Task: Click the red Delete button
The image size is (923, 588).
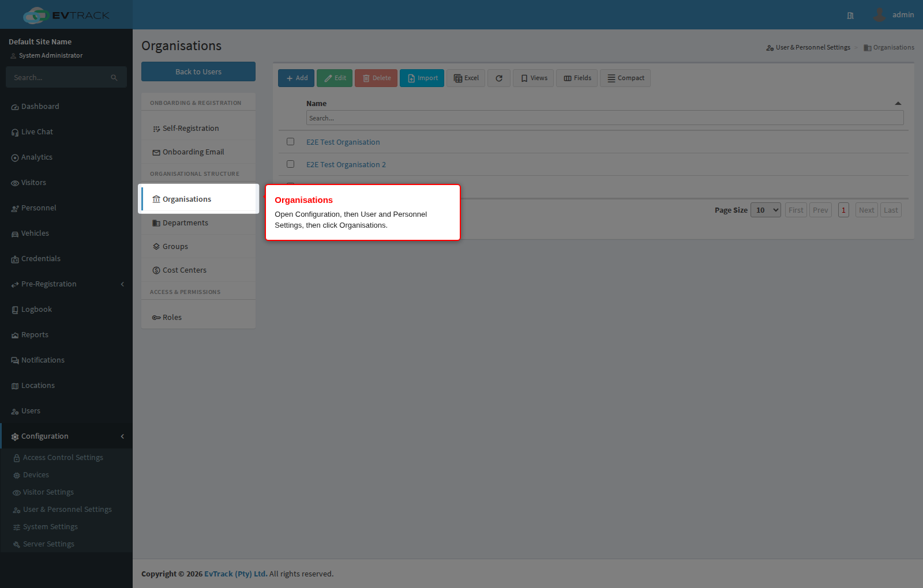Action: pyautogui.click(x=376, y=78)
